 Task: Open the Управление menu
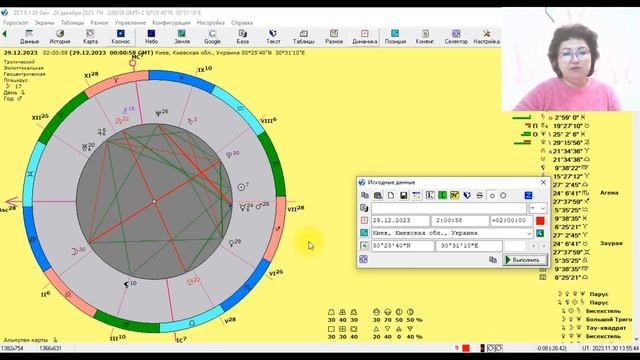click(130, 23)
